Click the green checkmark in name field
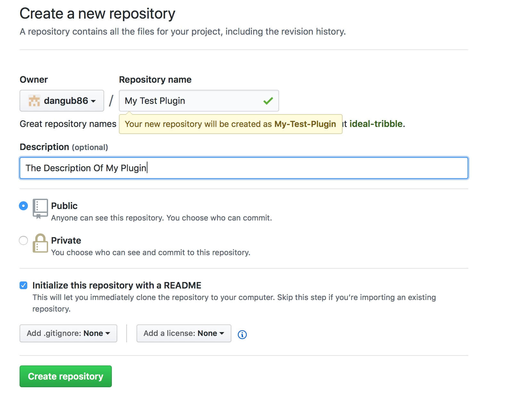This screenshot has width=532, height=393. pos(268,101)
